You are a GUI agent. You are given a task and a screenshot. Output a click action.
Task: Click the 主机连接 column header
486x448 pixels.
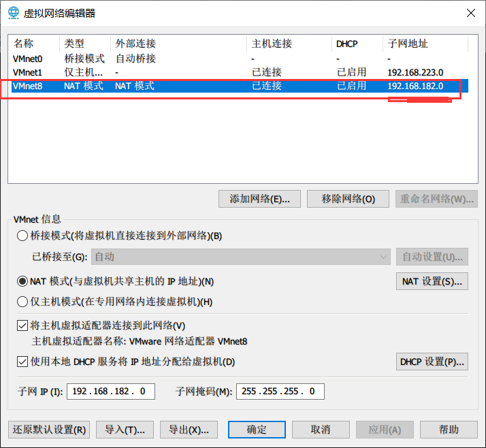tap(289, 44)
